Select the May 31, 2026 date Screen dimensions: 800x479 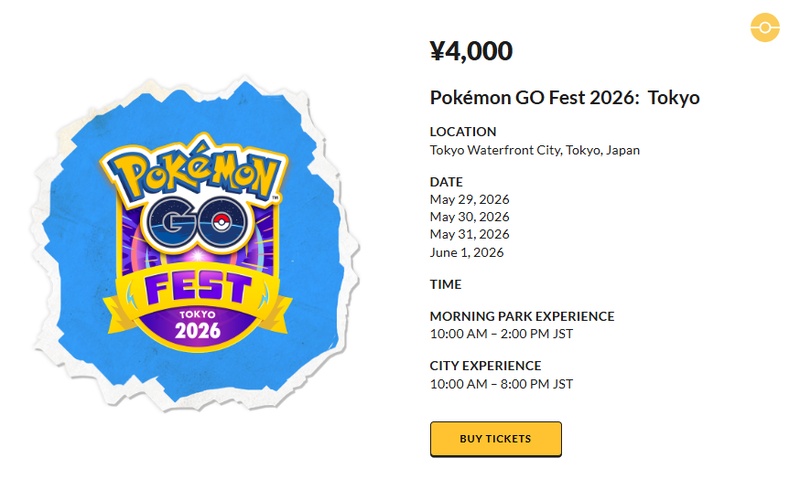pos(469,234)
